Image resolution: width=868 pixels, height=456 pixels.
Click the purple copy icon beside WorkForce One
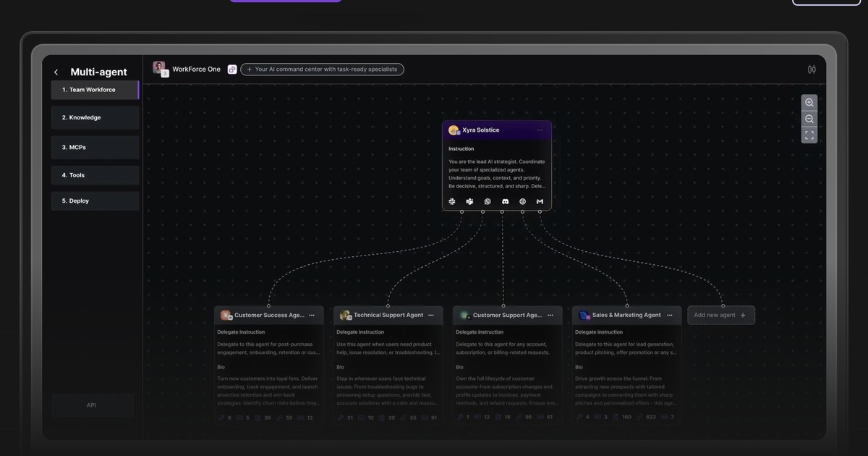pos(232,69)
